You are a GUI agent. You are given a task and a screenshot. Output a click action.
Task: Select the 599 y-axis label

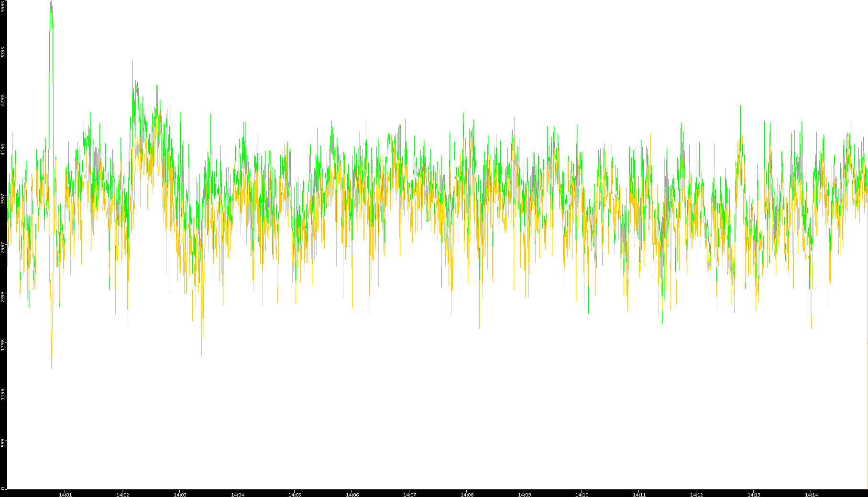[3, 443]
